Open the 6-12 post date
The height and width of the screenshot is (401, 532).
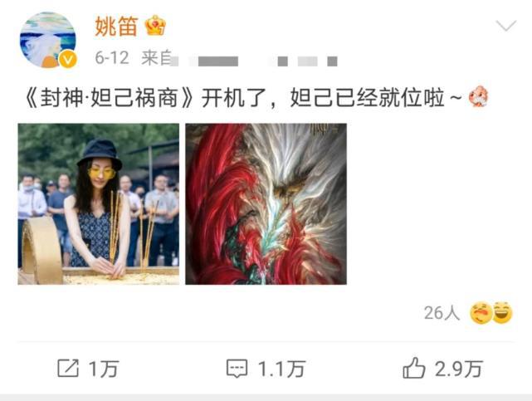(112, 57)
